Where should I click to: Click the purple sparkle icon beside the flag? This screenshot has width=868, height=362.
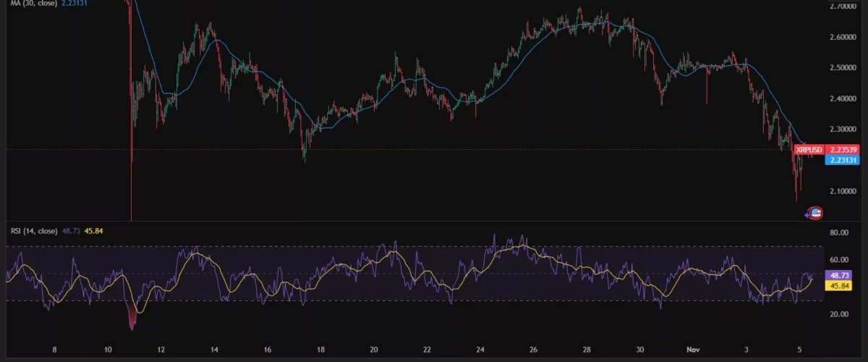click(808, 215)
